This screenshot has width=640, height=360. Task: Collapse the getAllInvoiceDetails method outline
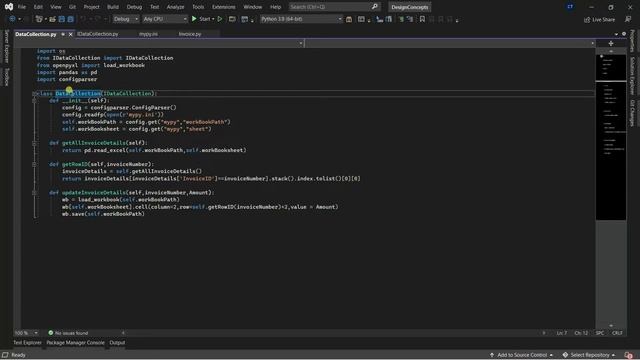[x=35, y=143]
